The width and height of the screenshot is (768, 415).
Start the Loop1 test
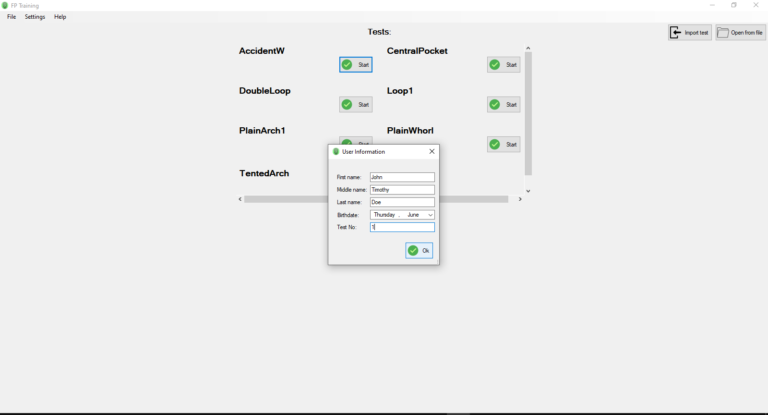coord(504,104)
